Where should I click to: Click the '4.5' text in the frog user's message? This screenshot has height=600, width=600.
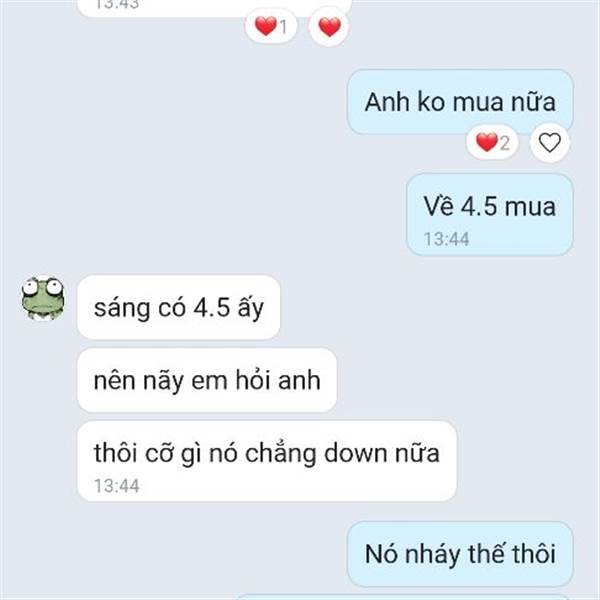212,307
